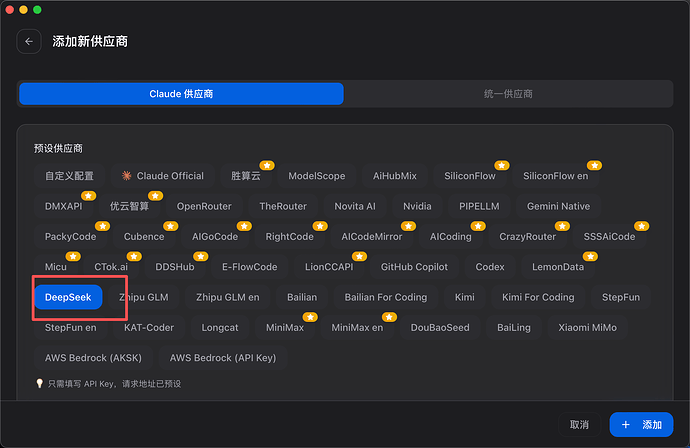Viewport: 690px width, 448px height.
Task: Click the back arrow icon
Action: click(x=29, y=41)
